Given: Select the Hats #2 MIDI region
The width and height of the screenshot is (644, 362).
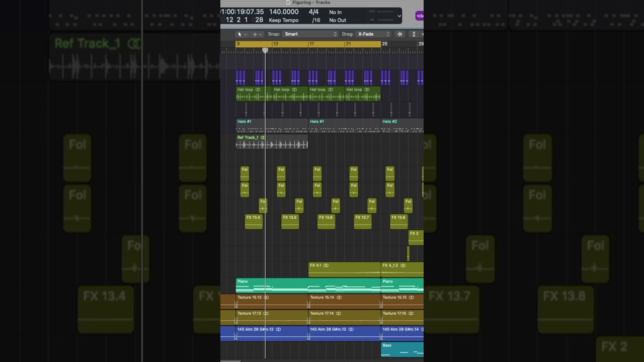Looking at the screenshot, I should click(402, 126).
